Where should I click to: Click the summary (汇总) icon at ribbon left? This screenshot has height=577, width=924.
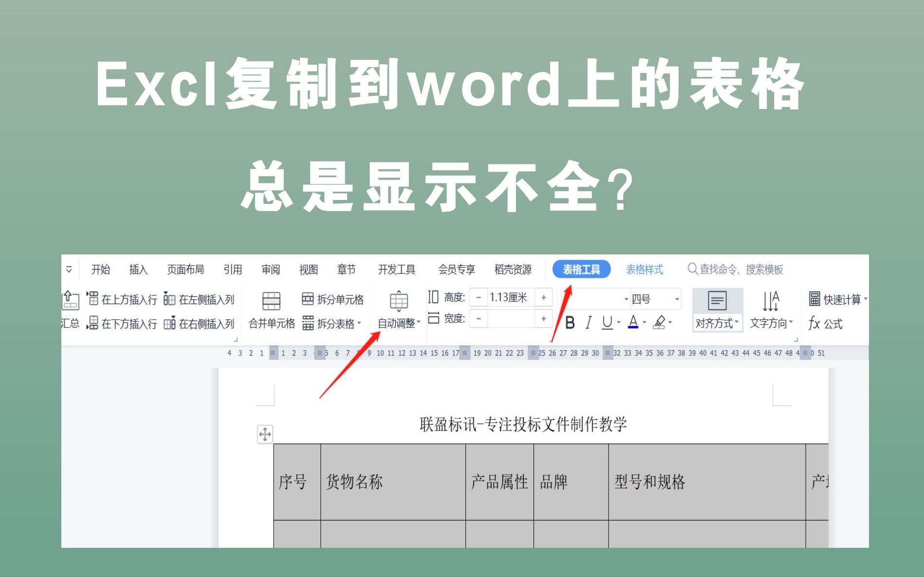click(70, 300)
